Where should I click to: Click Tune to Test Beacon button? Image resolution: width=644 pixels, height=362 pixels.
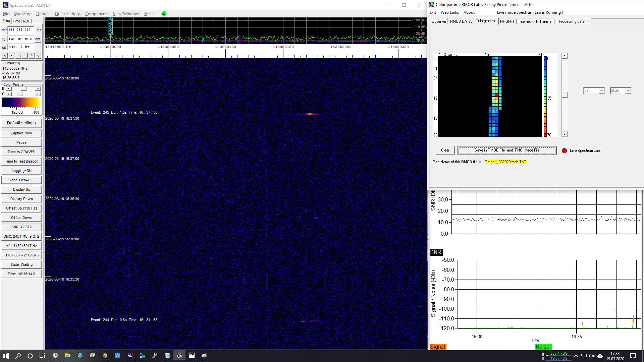point(21,162)
